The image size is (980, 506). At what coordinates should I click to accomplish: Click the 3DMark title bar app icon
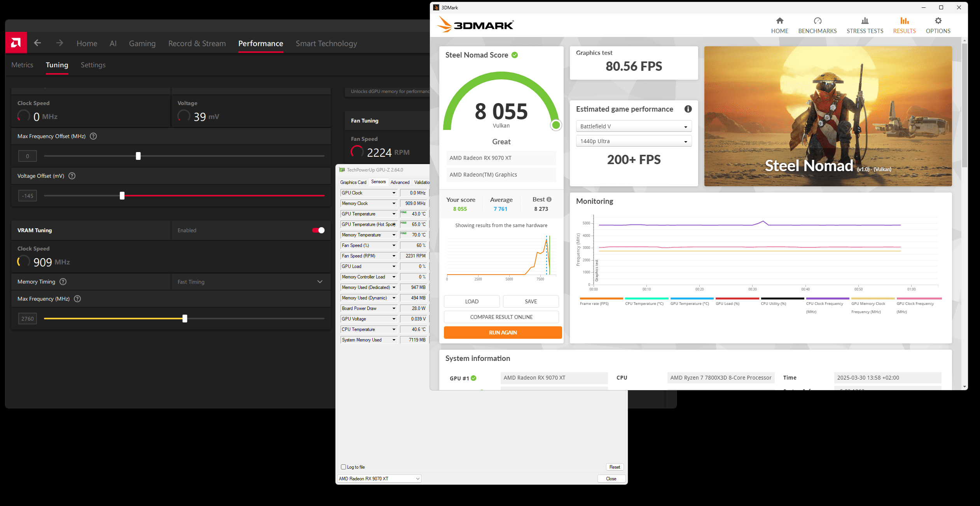436,7
